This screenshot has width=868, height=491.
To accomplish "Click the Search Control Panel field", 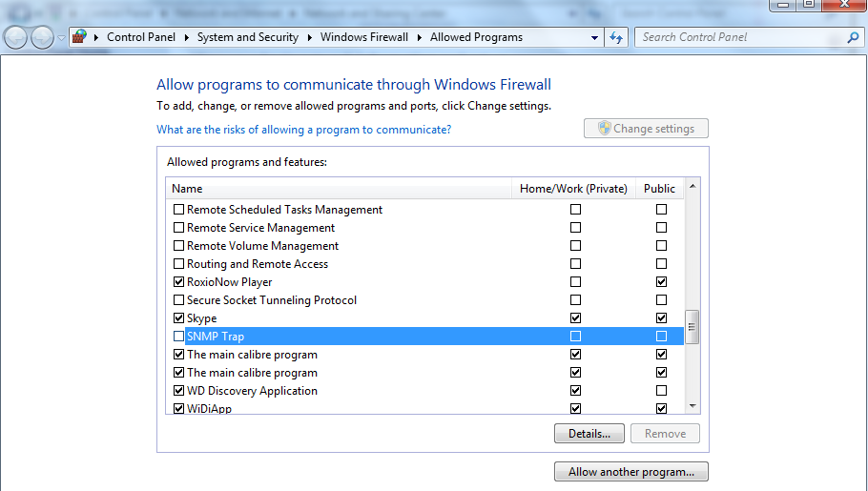I will [739, 37].
